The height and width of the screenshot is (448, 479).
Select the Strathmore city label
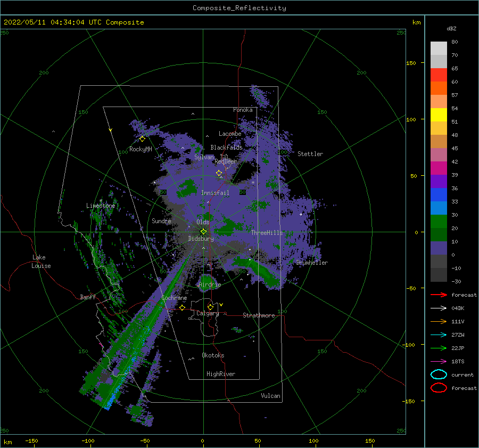coord(259,315)
